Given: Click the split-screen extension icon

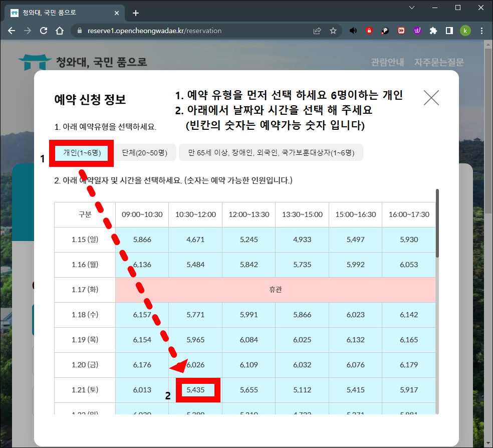Looking at the screenshot, I should [449, 31].
